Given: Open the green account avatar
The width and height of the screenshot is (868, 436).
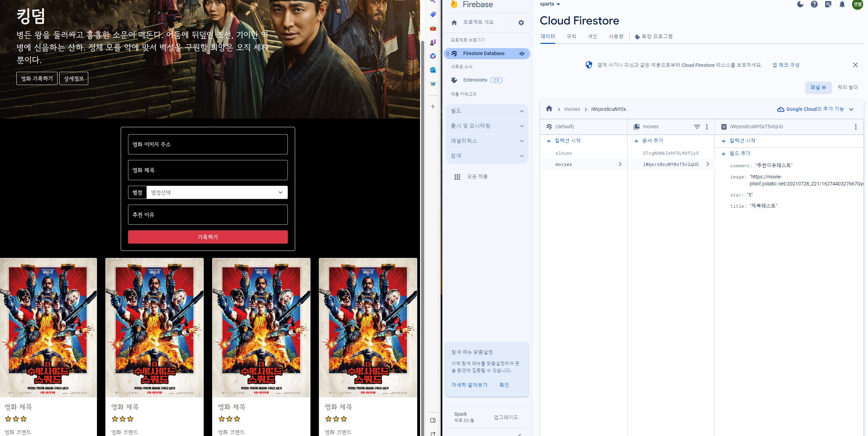Looking at the screenshot, I should [x=858, y=4].
